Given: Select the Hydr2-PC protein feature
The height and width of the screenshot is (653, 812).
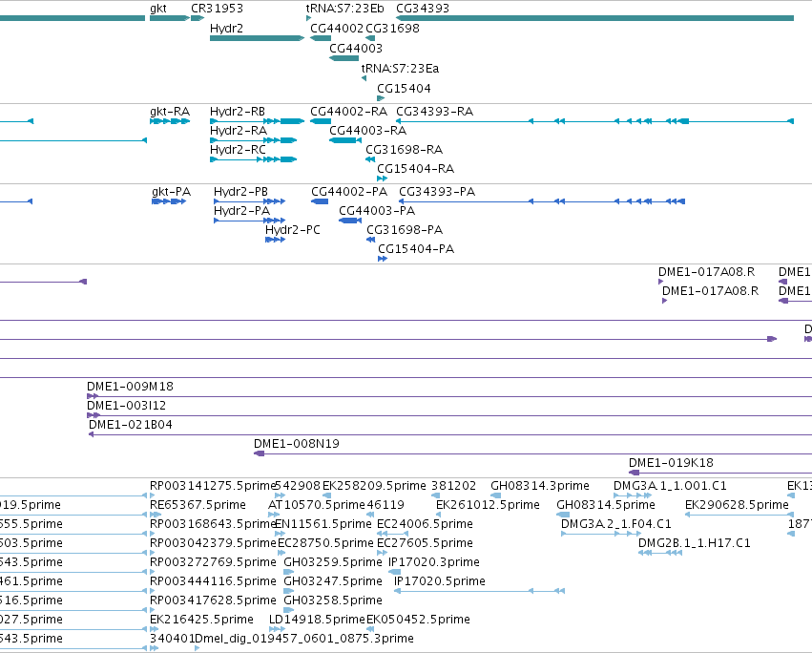Looking at the screenshot, I should point(275,240).
